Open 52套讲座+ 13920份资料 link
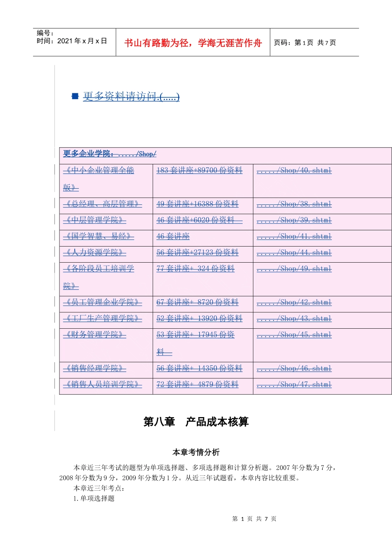The width and height of the screenshot is (392, 555). [x=200, y=318]
